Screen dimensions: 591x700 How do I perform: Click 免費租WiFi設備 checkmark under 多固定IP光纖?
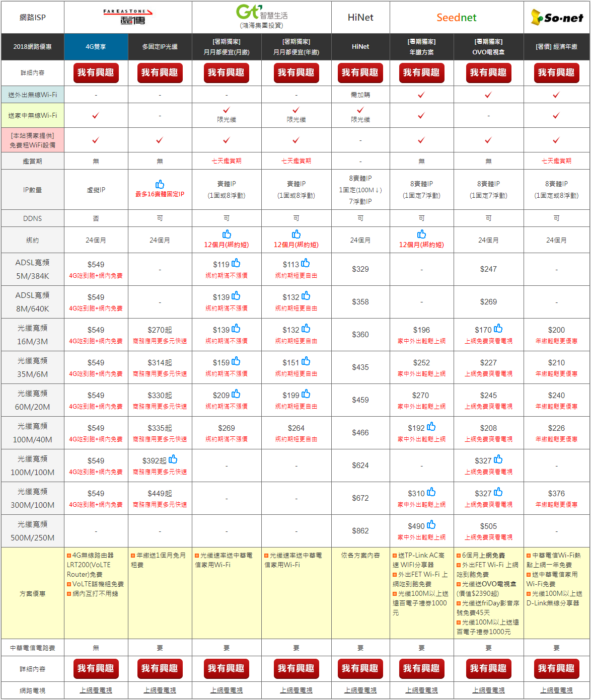click(x=160, y=140)
